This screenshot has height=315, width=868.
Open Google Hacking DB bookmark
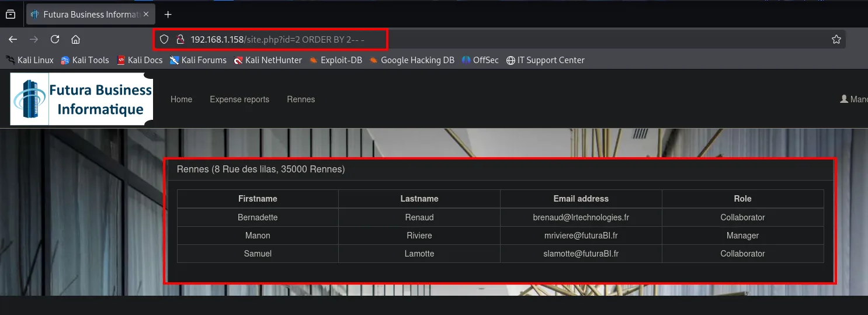(x=411, y=60)
